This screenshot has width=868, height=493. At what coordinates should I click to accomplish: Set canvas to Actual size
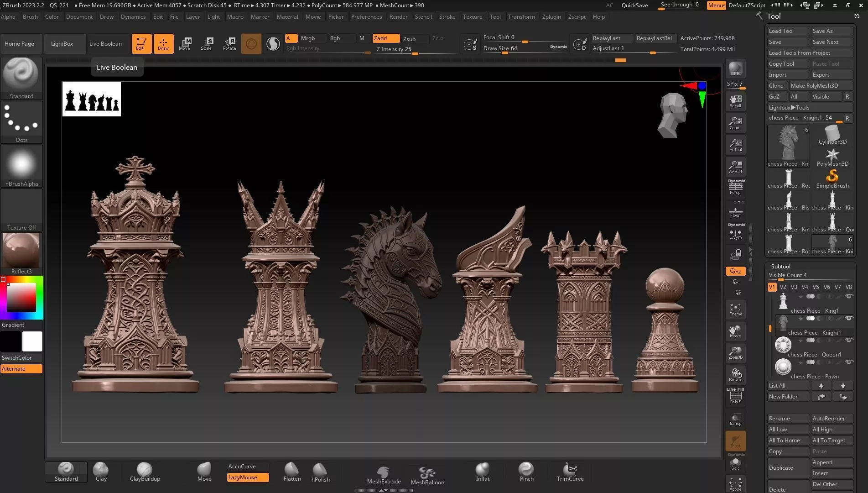[x=735, y=145]
